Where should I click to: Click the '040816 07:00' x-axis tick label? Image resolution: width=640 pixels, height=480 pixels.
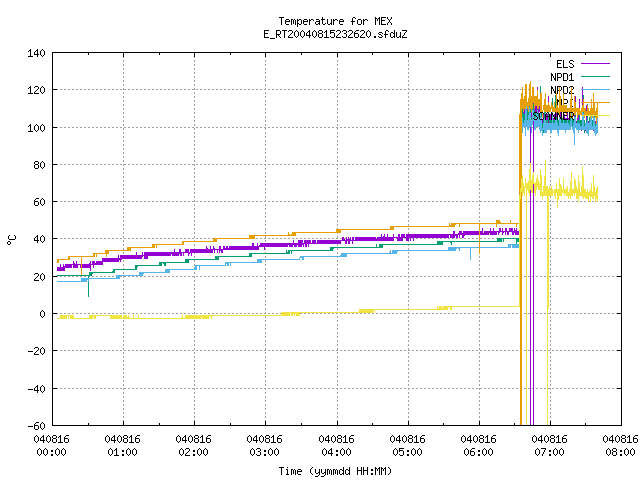pos(549,446)
